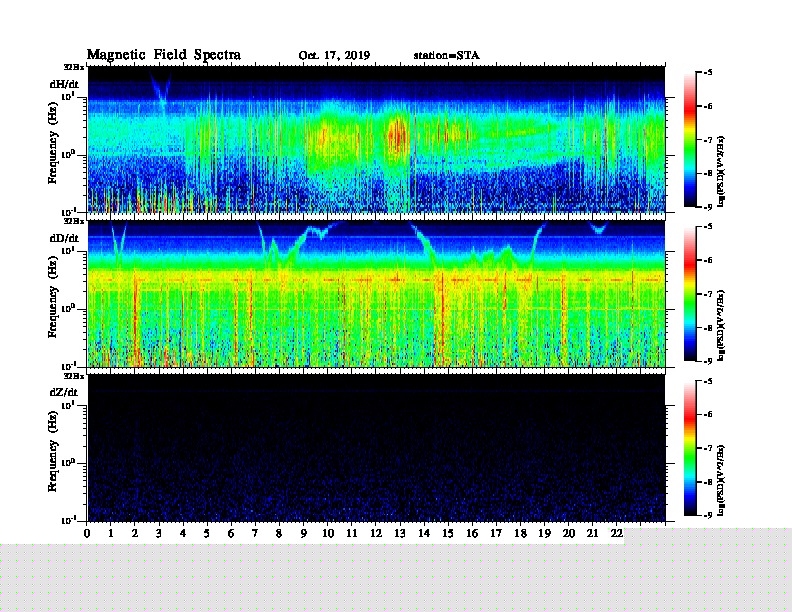Click hour label '5' on time axis

click(x=207, y=533)
